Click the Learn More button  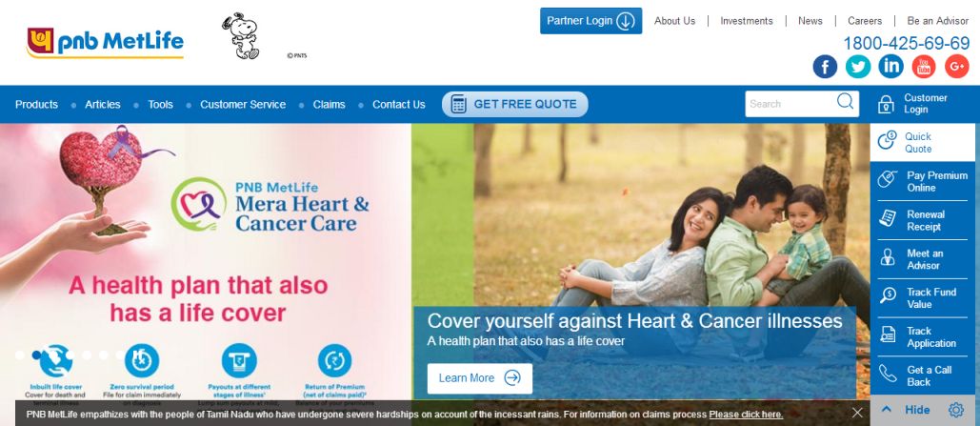[480, 378]
